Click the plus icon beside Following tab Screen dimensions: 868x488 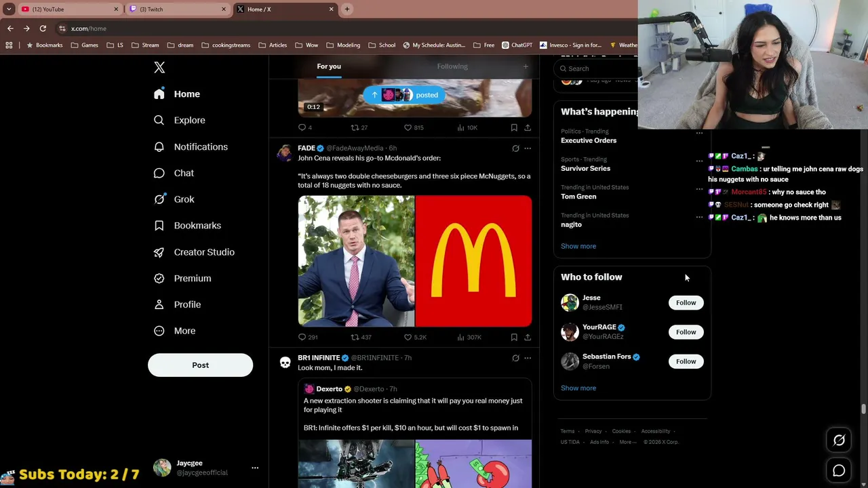click(526, 66)
